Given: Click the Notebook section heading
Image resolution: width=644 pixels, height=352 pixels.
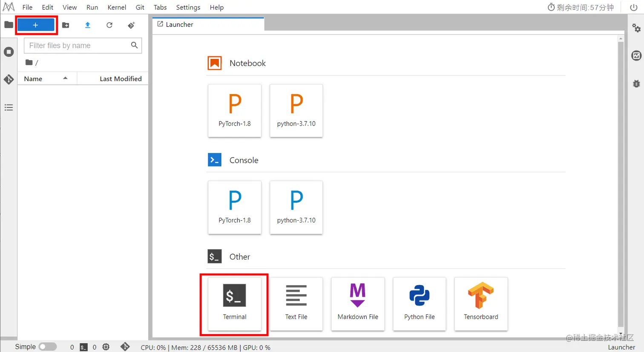Looking at the screenshot, I should coord(247,63).
